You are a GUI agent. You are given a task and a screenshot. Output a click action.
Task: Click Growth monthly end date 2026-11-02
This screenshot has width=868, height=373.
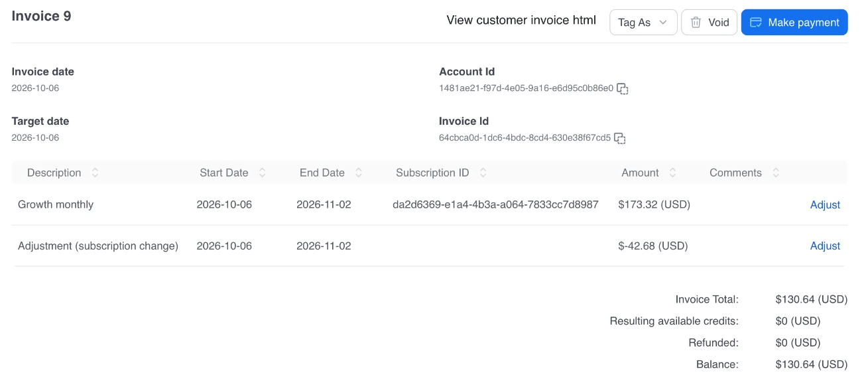pos(324,204)
